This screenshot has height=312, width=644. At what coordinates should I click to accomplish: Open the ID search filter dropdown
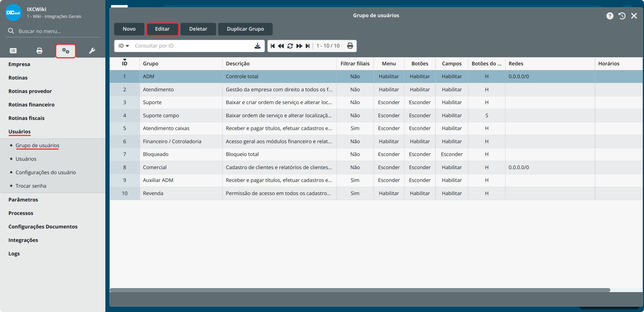coord(124,46)
